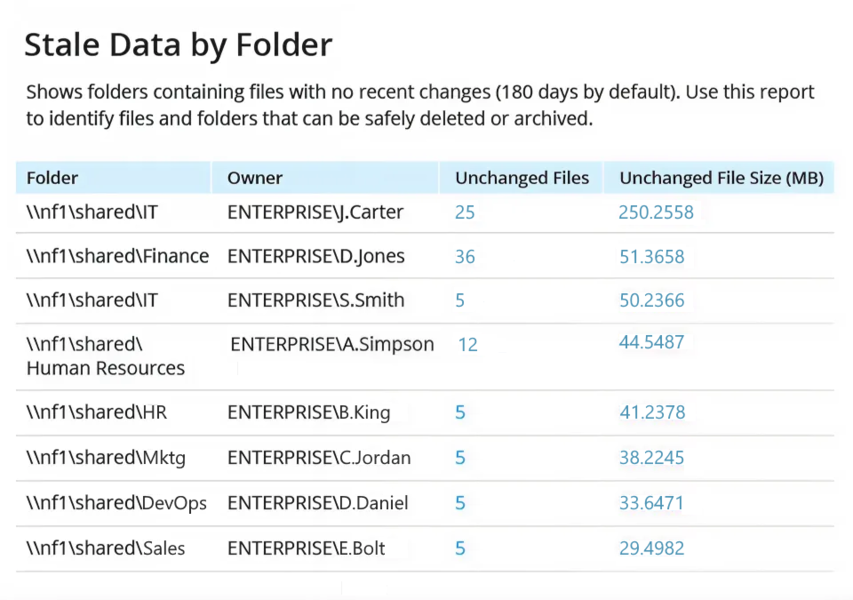Select the ENTERPRISE\A.Simpson owner cell
The height and width of the screenshot is (600, 853).
(332, 344)
